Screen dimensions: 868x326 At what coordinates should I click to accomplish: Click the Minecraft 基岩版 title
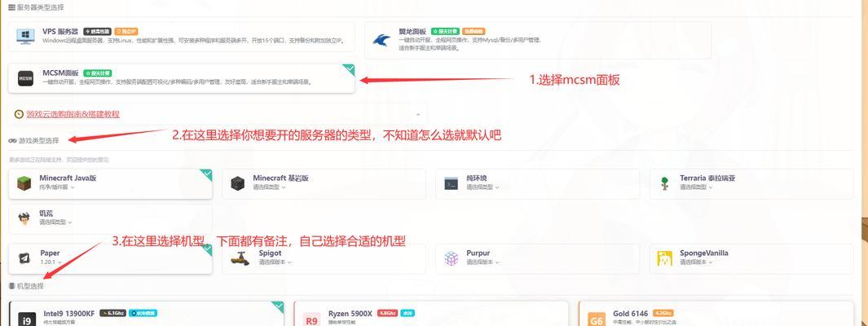click(280, 178)
